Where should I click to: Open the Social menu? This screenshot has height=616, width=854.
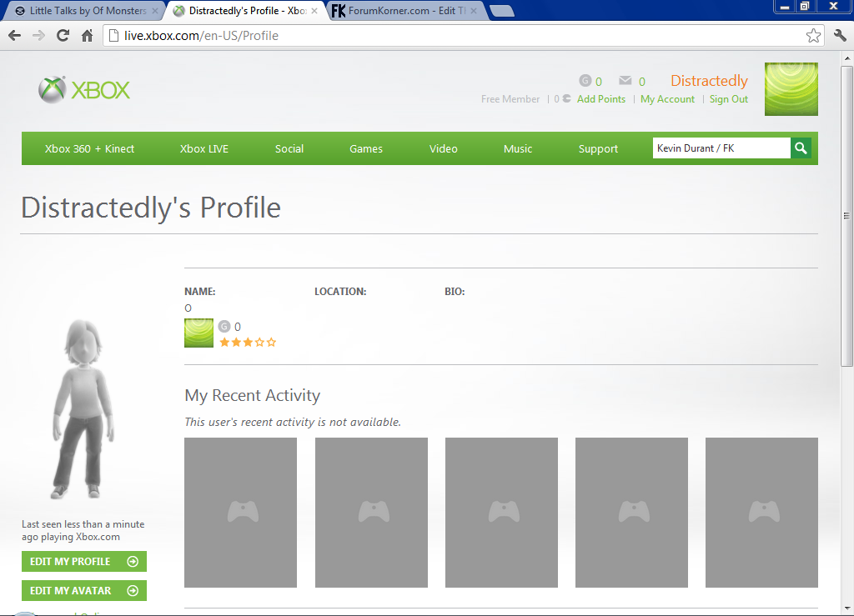[x=289, y=148]
